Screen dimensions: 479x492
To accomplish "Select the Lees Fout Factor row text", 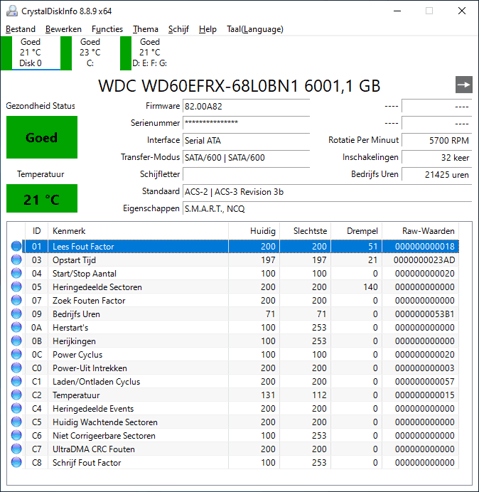I will [x=83, y=247].
